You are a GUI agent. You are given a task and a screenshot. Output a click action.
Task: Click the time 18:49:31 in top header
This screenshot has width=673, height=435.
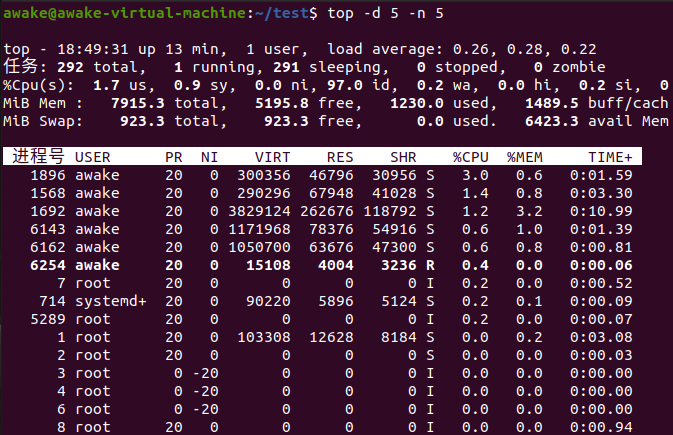tap(93, 49)
